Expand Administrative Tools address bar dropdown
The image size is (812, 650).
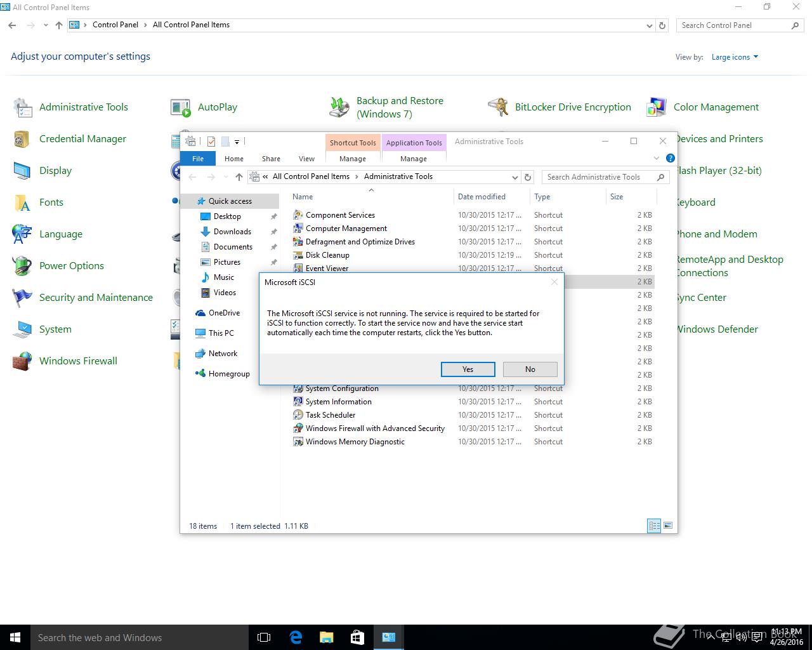514,177
